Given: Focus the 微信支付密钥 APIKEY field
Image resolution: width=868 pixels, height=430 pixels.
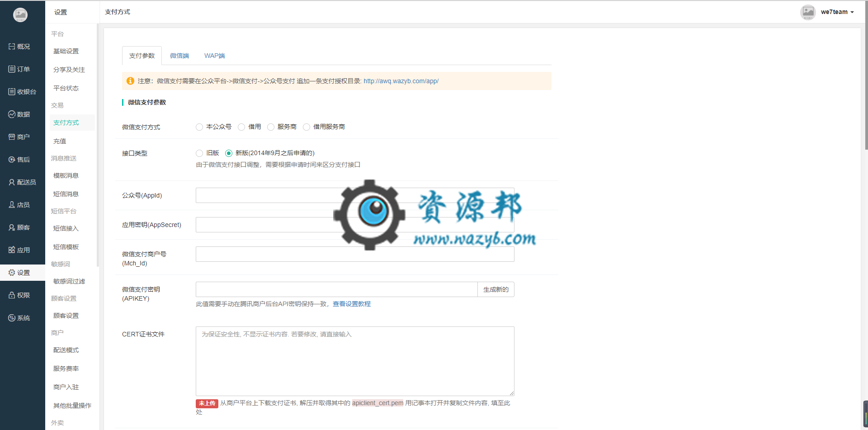Looking at the screenshot, I should (336, 289).
